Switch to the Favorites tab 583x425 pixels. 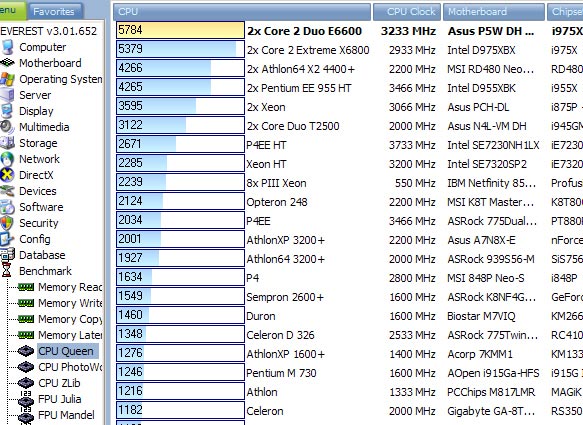coord(56,12)
